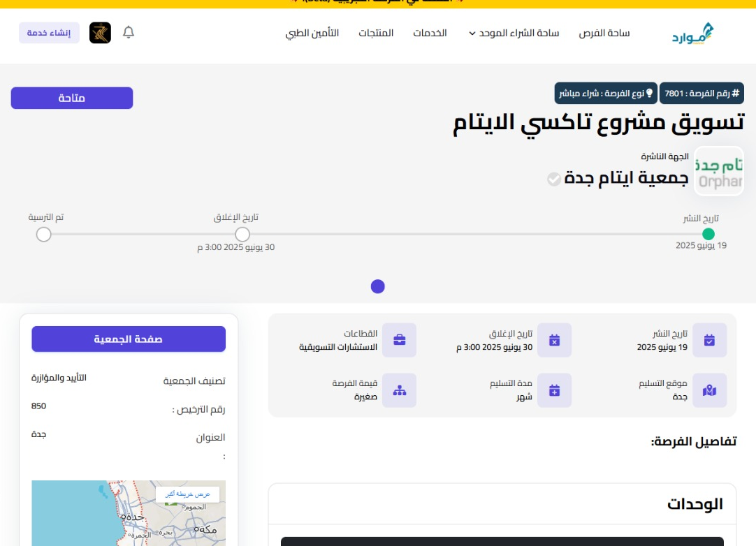
Task: Click the license number 850
Action: 38,406
